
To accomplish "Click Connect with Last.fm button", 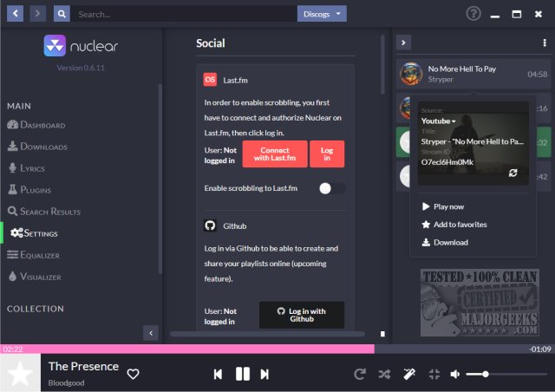I will click(275, 154).
